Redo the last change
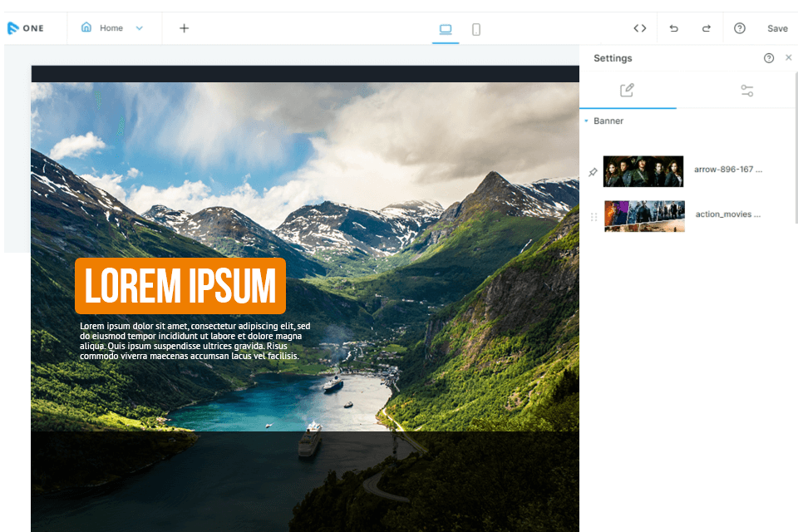 click(x=707, y=28)
